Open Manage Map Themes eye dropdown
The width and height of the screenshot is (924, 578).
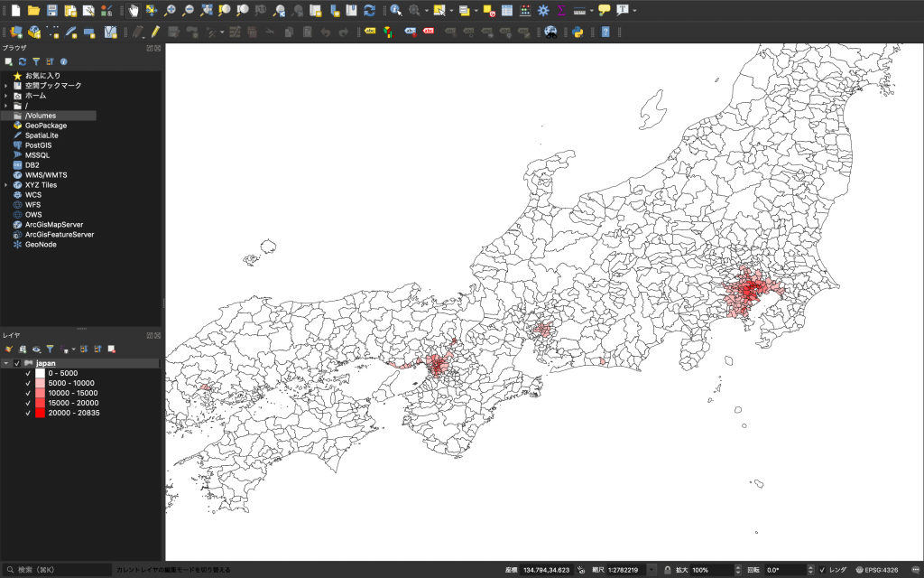[36, 350]
